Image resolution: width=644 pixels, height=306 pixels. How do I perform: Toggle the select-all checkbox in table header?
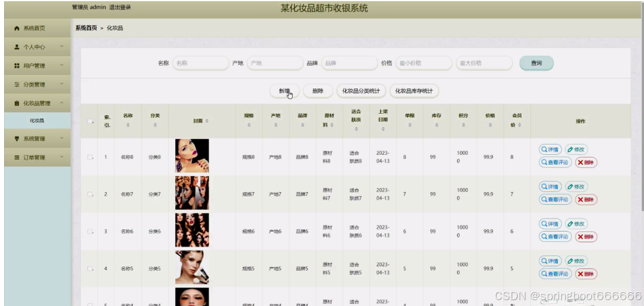pos(90,121)
